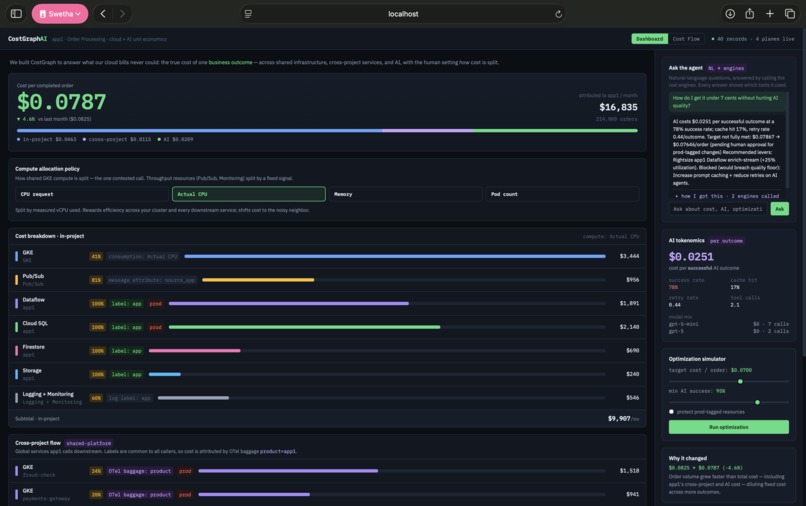Select Actual CPU allocation policy
Image resolution: width=806 pixels, height=506 pixels.
(249, 194)
